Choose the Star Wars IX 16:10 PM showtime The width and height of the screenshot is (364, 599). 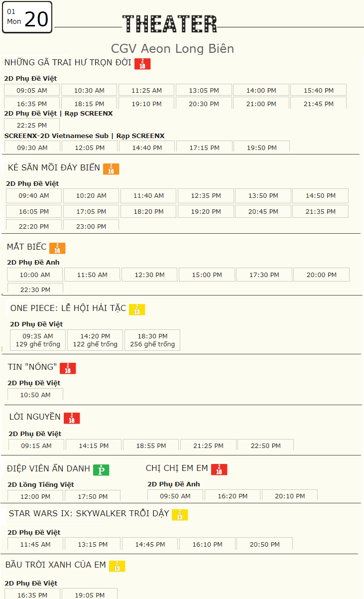[207, 544]
